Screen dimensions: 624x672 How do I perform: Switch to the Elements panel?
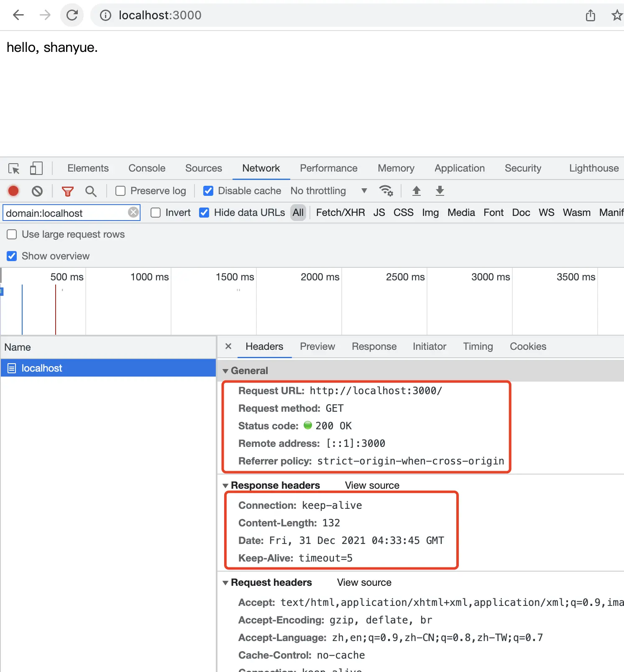(88, 168)
